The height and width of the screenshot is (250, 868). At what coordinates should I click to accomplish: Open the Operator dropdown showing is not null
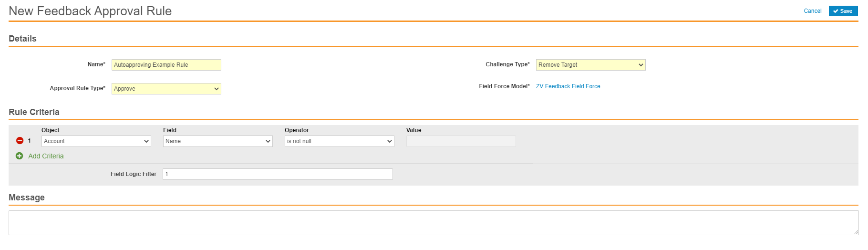point(339,141)
